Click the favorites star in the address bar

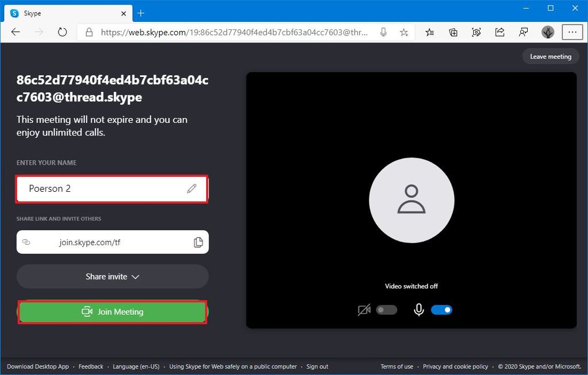tap(404, 32)
